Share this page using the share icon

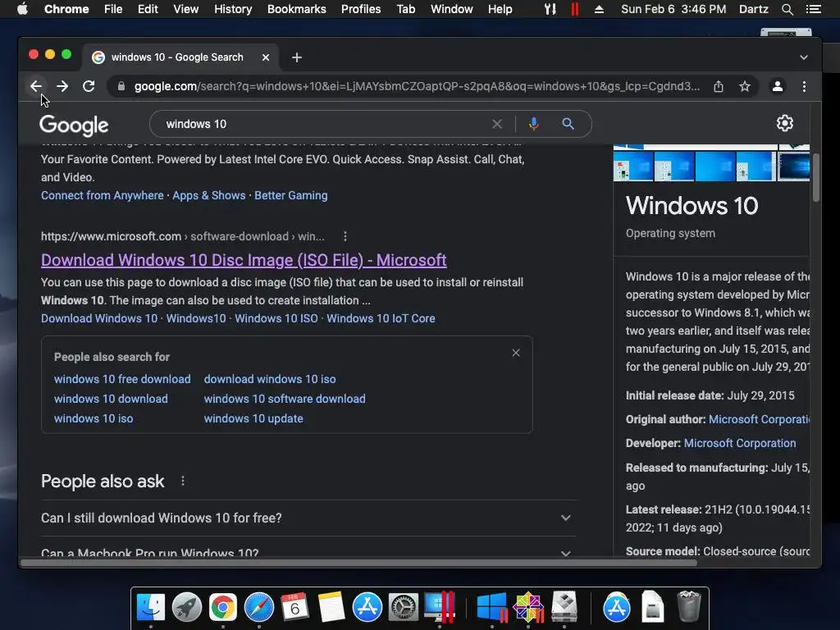click(x=719, y=86)
